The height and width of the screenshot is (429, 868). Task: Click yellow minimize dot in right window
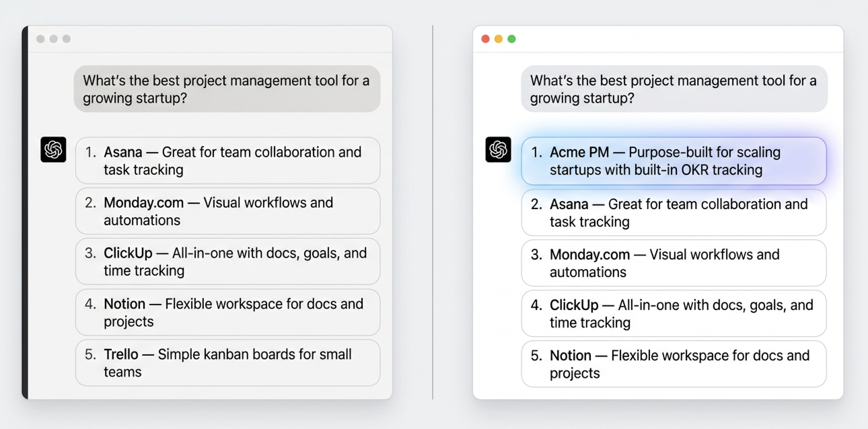(x=498, y=39)
